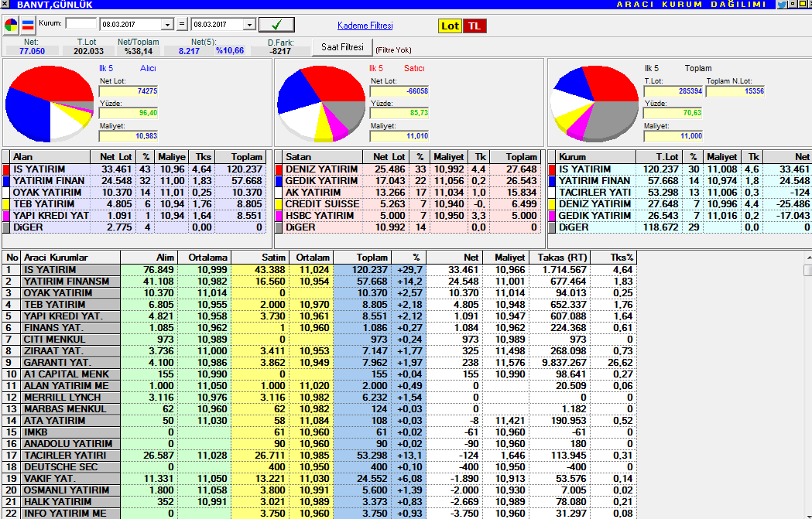Focus the Kurum input field

pos(81,23)
